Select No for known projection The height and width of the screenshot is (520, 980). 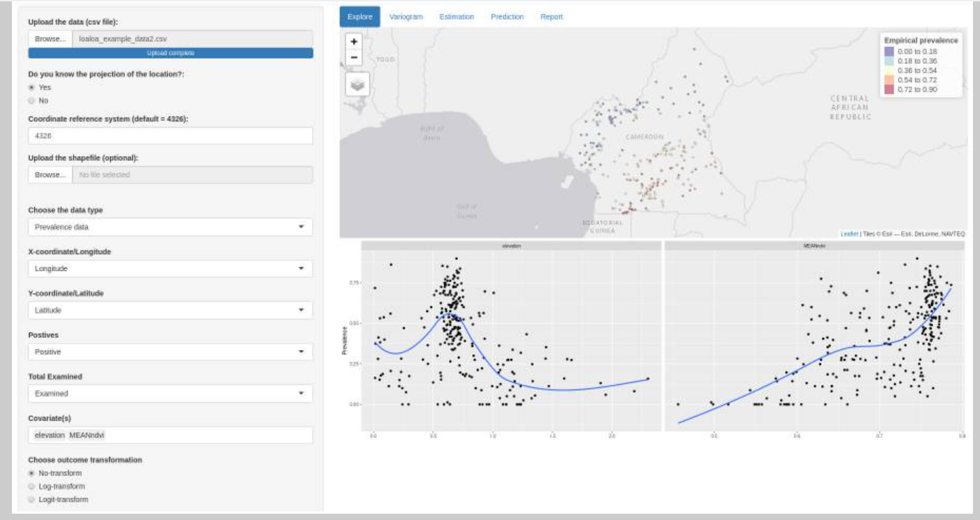click(x=32, y=100)
